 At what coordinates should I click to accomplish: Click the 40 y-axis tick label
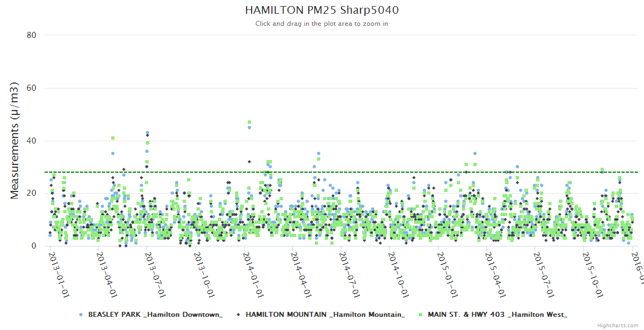[x=31, y=141]
